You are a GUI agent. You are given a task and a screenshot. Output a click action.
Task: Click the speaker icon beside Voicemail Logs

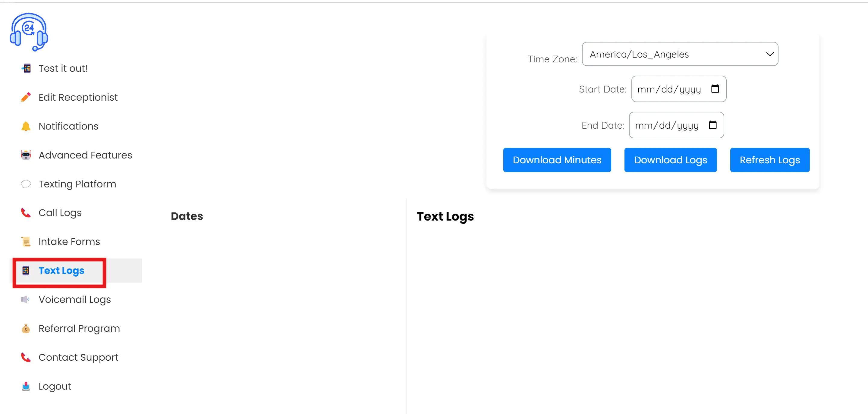click(x=26, y=300)
